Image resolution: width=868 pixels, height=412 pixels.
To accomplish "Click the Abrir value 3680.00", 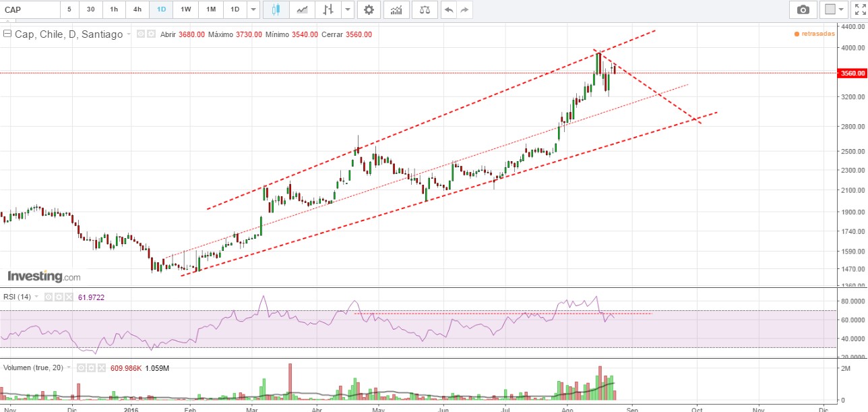I will 191,34.
